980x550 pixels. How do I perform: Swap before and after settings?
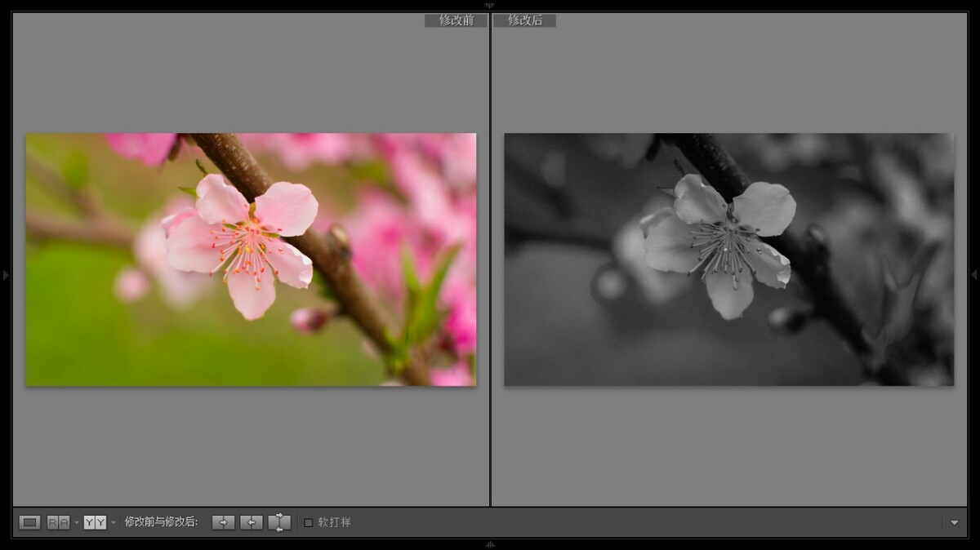pyautogui.click(x=279, y=522)
